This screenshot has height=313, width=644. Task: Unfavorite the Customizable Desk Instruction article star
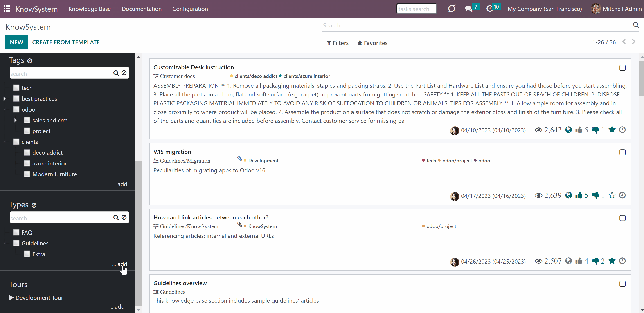coord(612,130)
